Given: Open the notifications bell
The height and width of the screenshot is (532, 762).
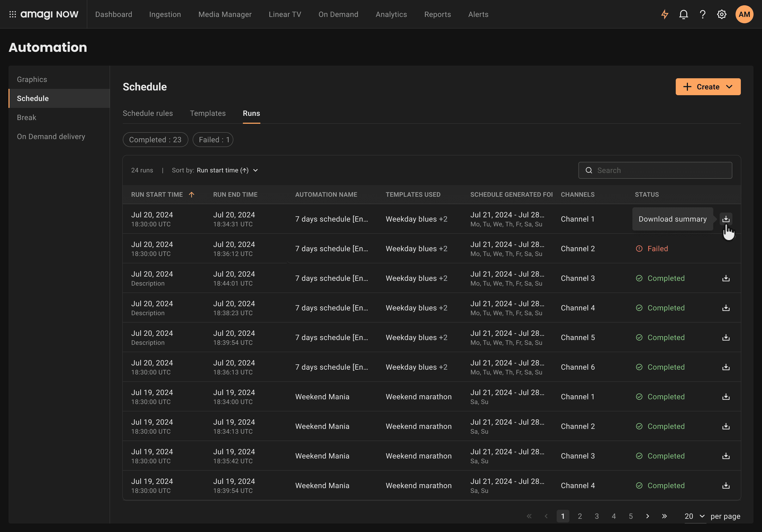Looking at the screenshot, I should click(683, 14).
